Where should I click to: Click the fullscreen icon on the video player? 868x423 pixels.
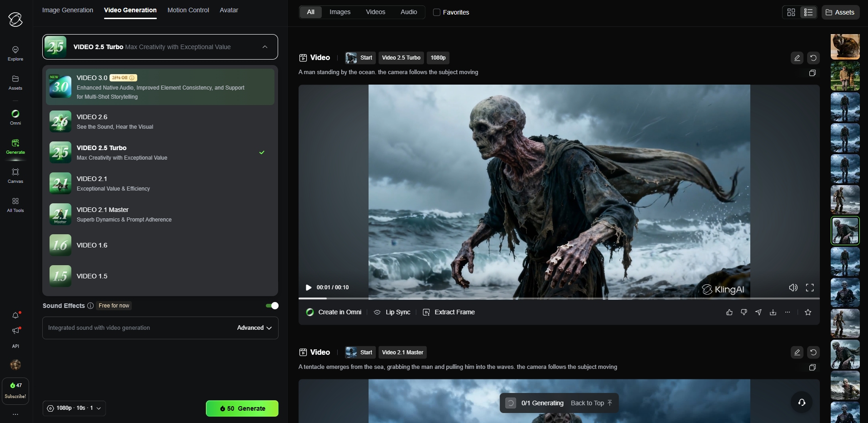pos(809,287)
